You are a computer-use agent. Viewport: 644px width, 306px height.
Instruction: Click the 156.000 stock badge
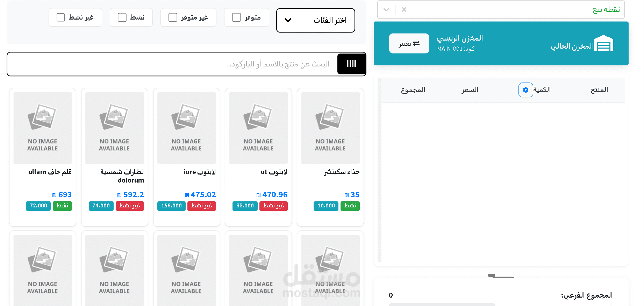click(x=171, y=206)
